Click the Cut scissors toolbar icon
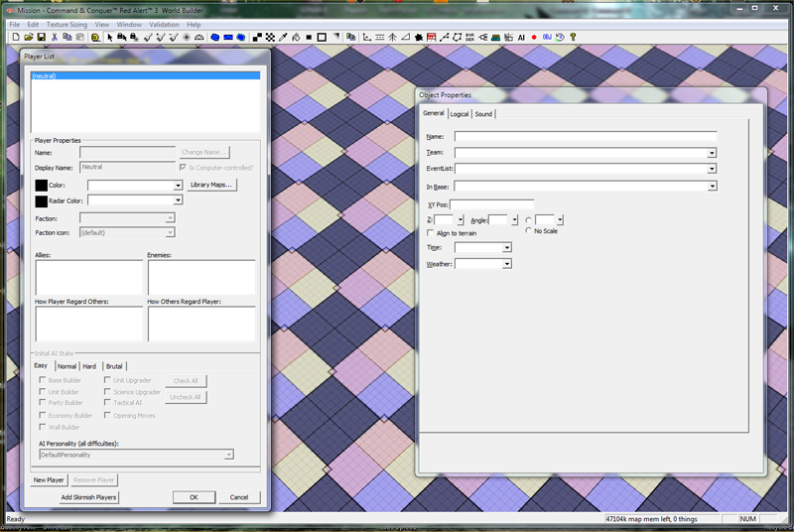 [55, 37]
